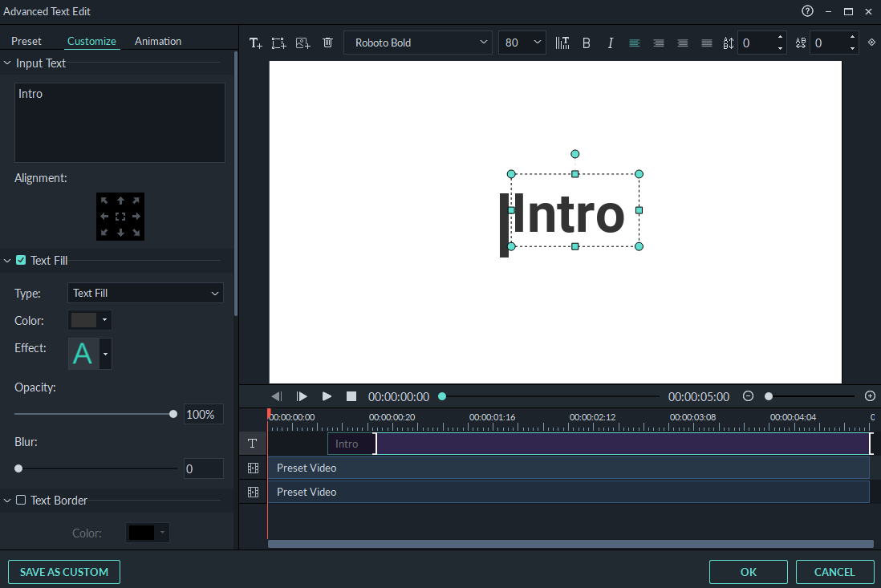The image size is (881, 588).
Task: Click the justify alignment icon
Action: click(707, 43)
